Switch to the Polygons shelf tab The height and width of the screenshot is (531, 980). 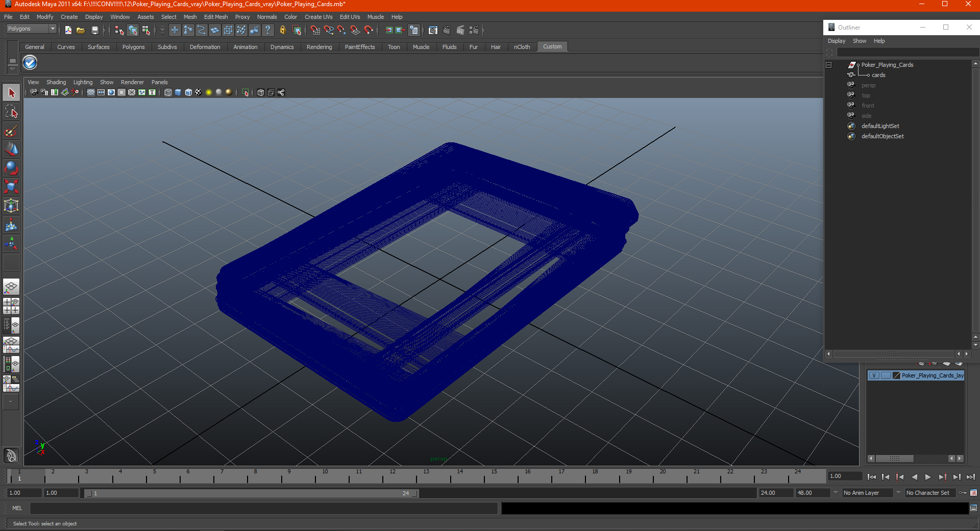click(133, 47)
